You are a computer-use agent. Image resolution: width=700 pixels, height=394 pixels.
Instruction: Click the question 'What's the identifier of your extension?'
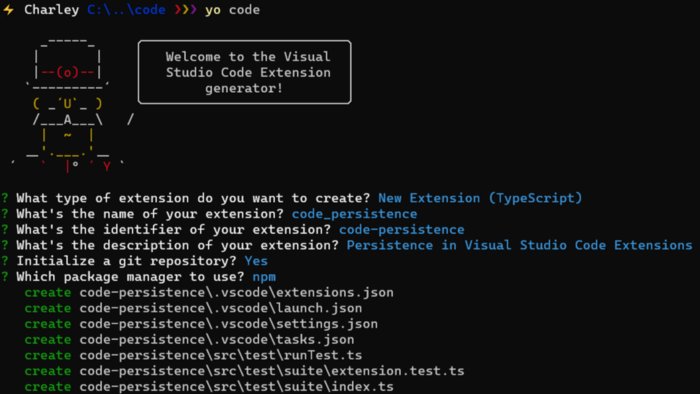174,230
